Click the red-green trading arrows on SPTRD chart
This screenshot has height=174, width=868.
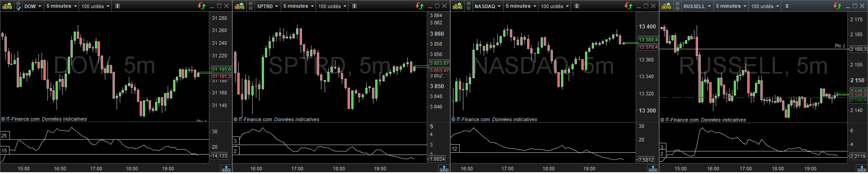coord(420,6)
